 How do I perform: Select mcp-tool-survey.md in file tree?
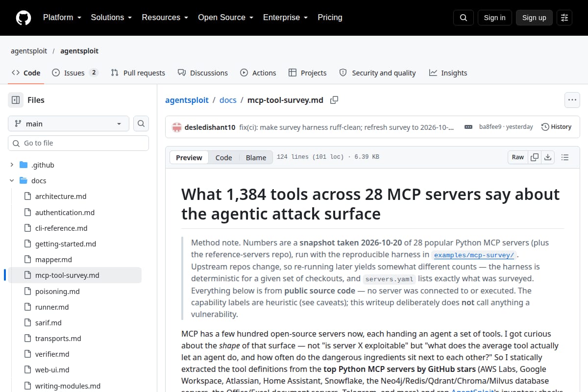tap(74, 275)
